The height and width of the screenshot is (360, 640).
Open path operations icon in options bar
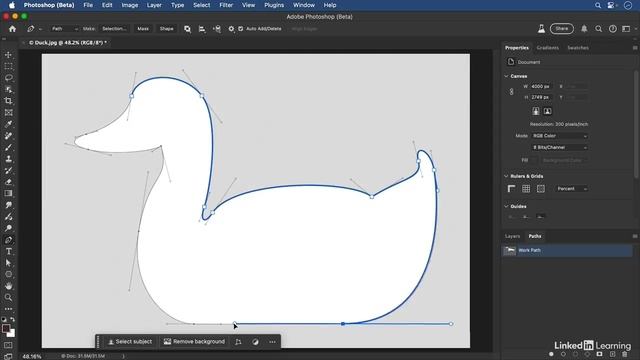pyautogui.click(x=187, y=29)
